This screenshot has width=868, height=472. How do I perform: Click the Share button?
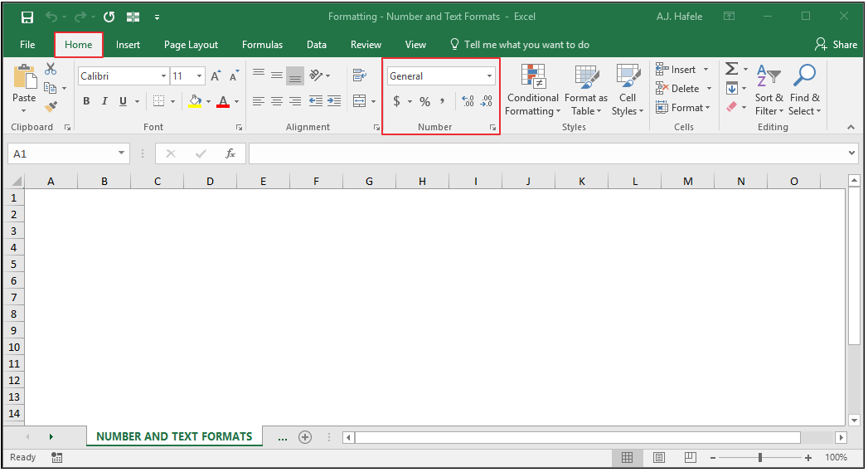[x=836, y=45]
